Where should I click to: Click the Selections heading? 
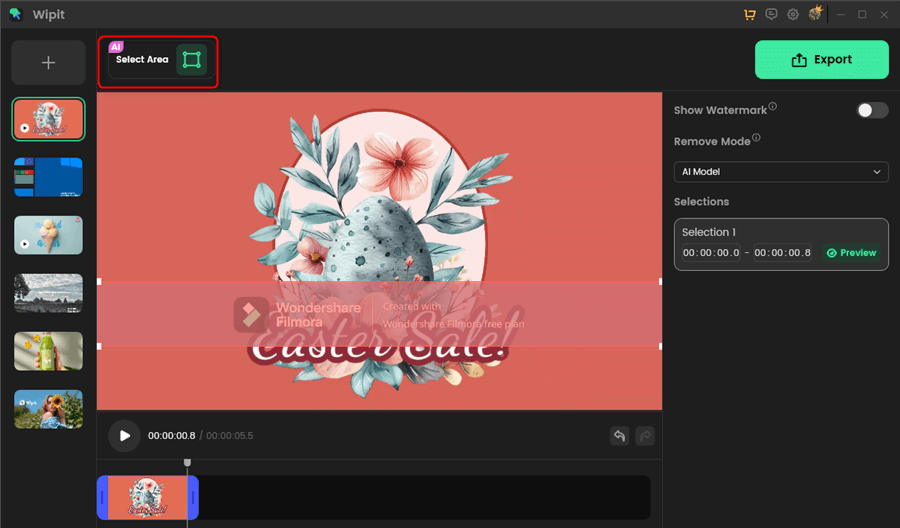pyautogui.click(x=701, y=201)
